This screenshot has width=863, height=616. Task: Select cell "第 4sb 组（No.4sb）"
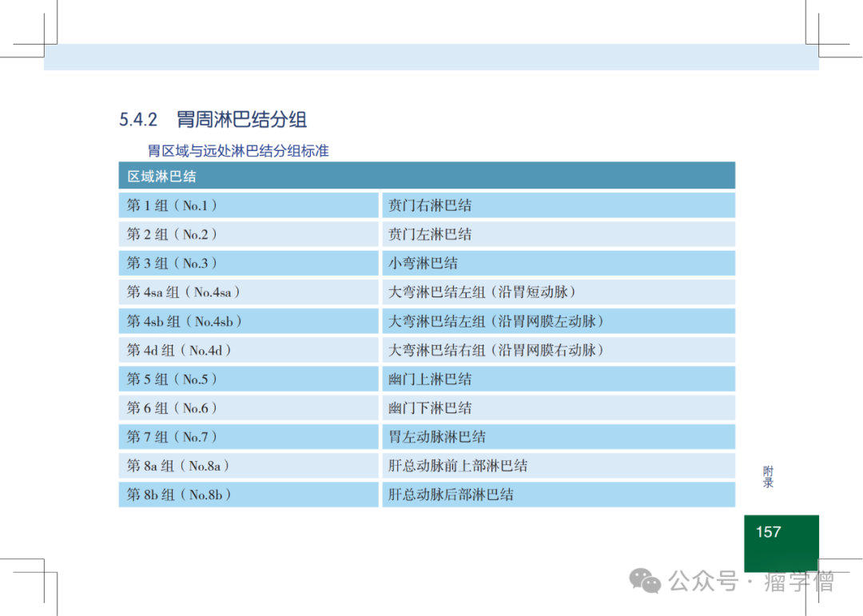249,321
